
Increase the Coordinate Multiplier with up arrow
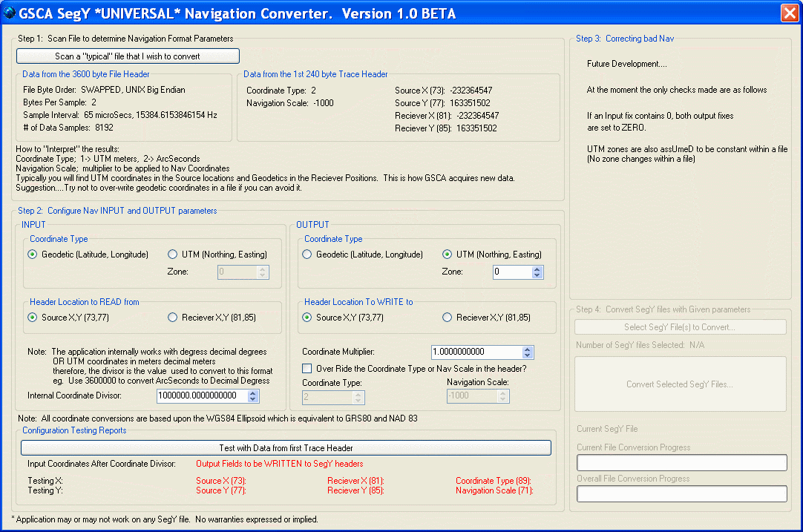[x=528, y=349]
